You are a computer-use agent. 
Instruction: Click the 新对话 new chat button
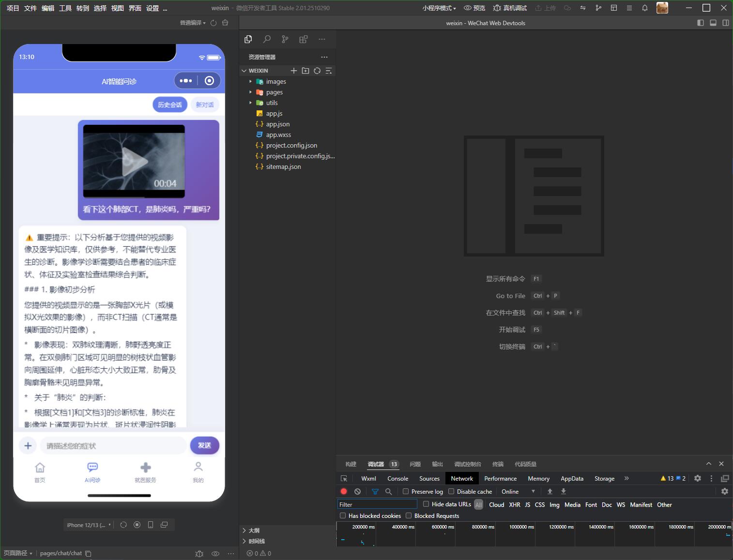pyautogui.click(x=205, y=105)
